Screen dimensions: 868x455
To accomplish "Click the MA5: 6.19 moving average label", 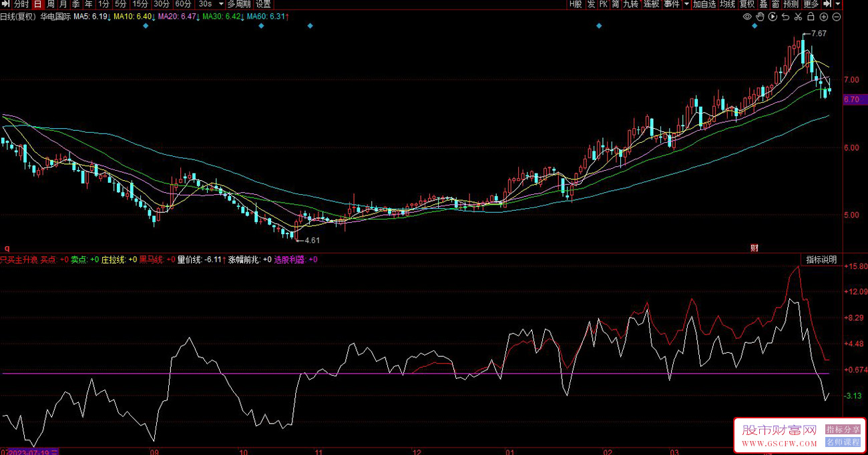I will (x=90, y=16).
